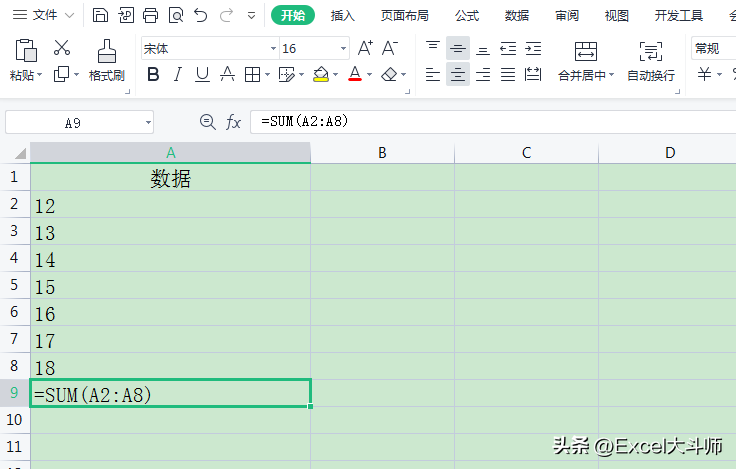Switch to the 开始 tab
This screenshot has height=469, width=736.
point(293,15)
